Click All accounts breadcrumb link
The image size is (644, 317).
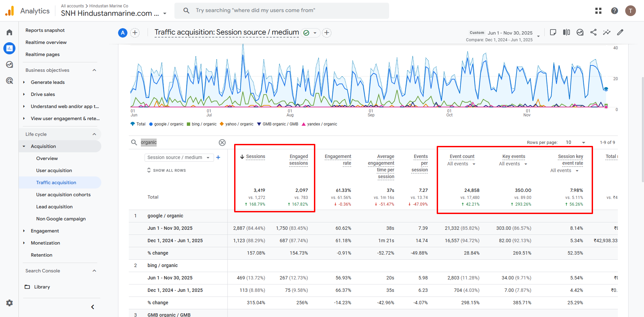[x=72, y=6]
